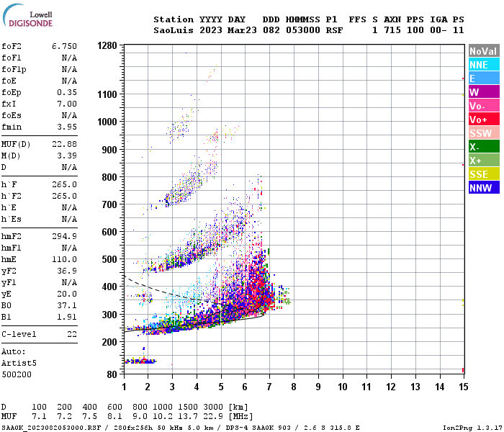The image size is (504, 432).
Task: Select the Vo- pink legend swatch
Action: pos(484,106)
